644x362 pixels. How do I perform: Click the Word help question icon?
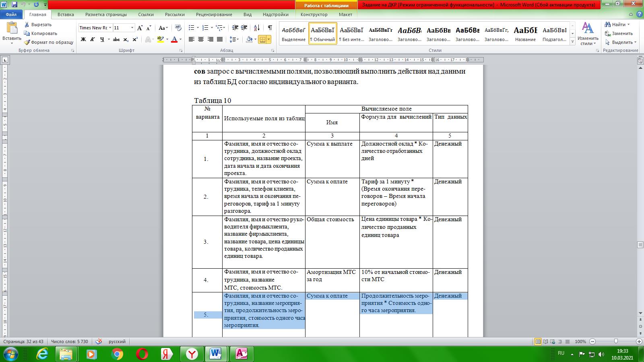640,14
